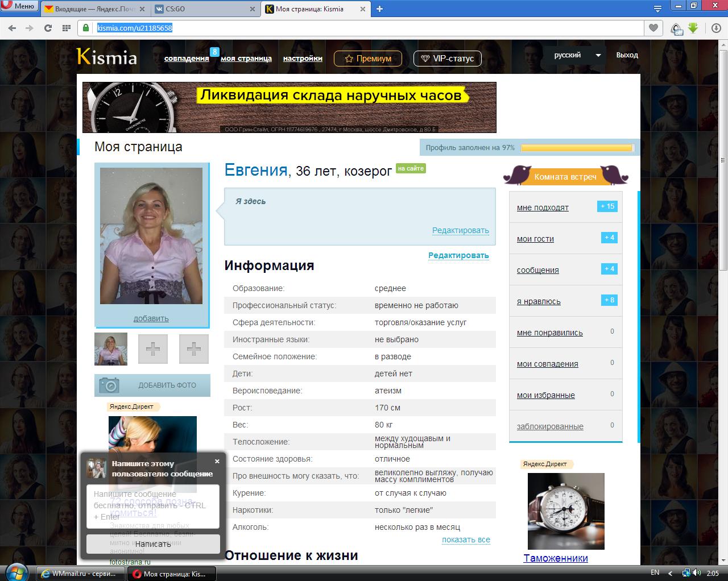Open the совпадения menu item
This screenshot has width=728, height=581.
187,59
